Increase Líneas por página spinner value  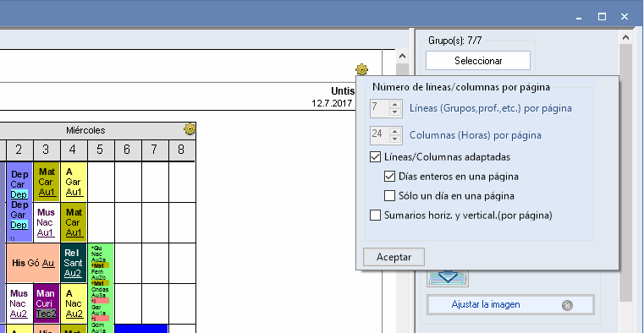[x=394, y=105]
